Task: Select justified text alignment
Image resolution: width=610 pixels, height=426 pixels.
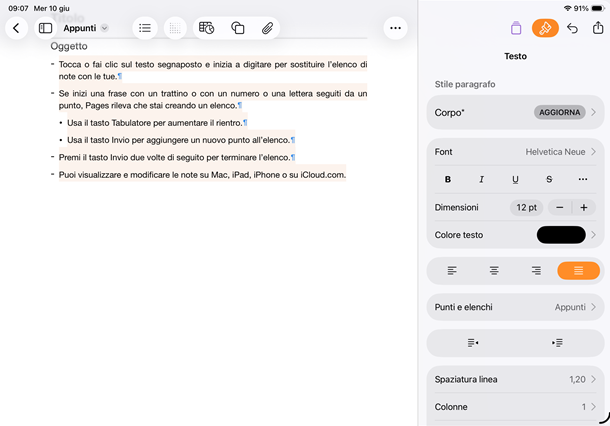Action: [x=578, y=271]
